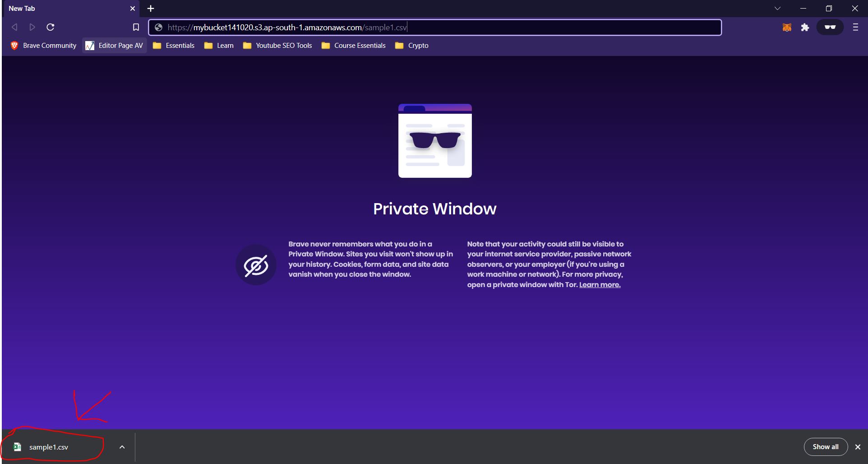Open a new tab with plus button
The image size is (868, 464).
(151, 8)
